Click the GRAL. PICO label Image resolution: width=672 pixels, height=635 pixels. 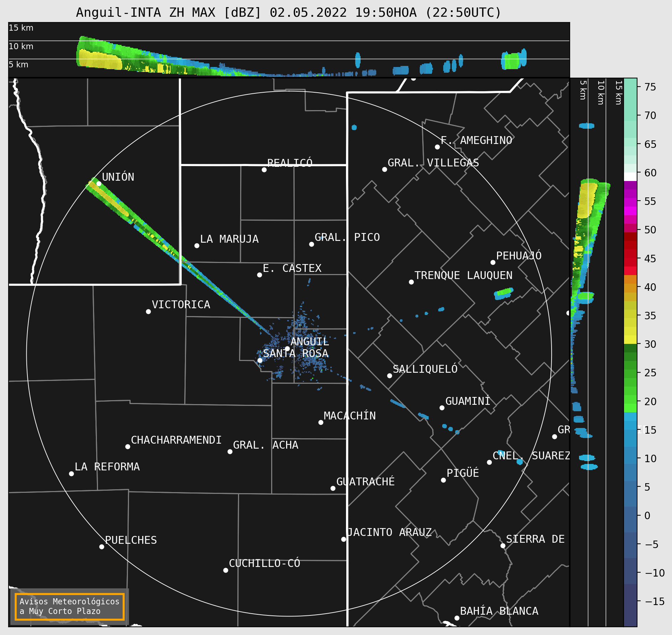[x=347, y=237]
